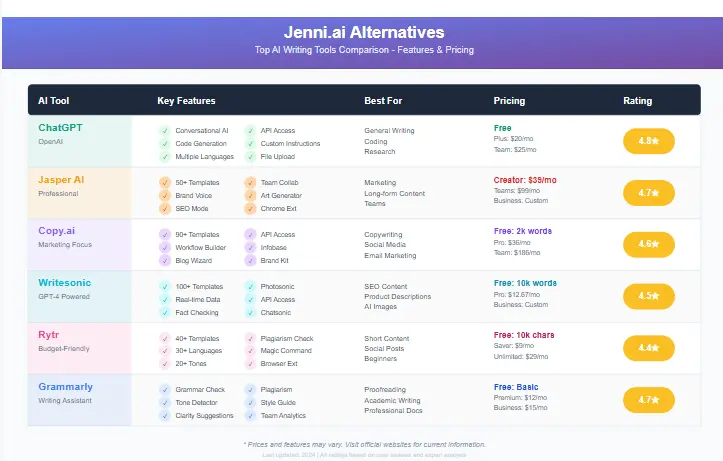The width and height of the screenshot is (723, 461).
Task: Click the pink checkmark beside Plagiarism Check
Action: pyautogui.click(x=250, y=338)
